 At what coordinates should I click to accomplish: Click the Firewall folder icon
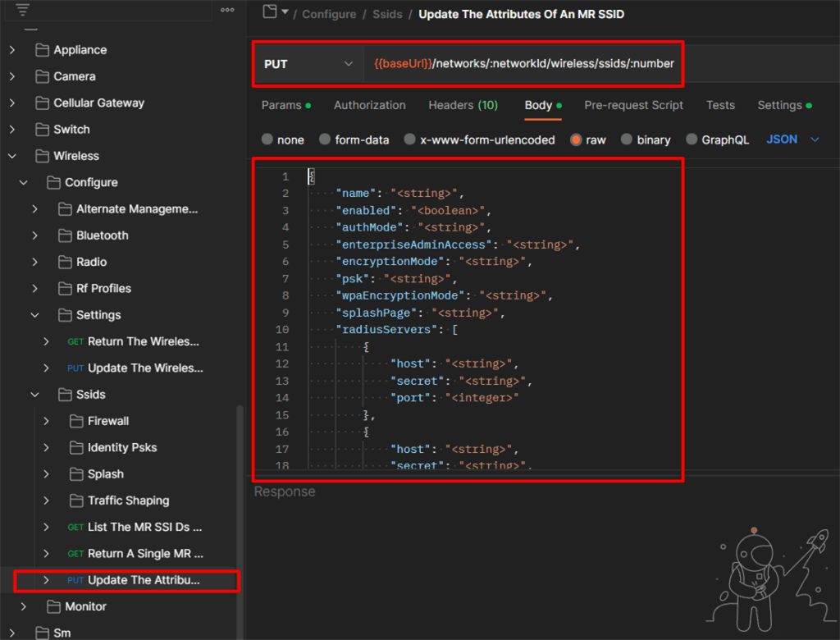76,421
